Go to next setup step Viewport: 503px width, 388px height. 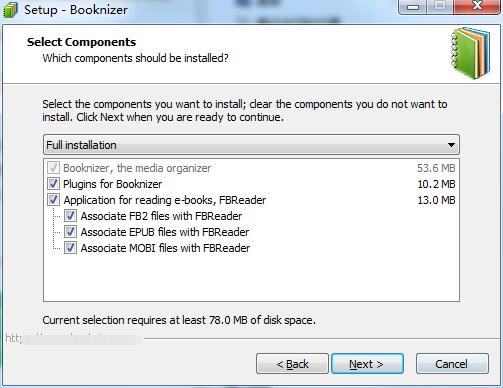point(367,364)
